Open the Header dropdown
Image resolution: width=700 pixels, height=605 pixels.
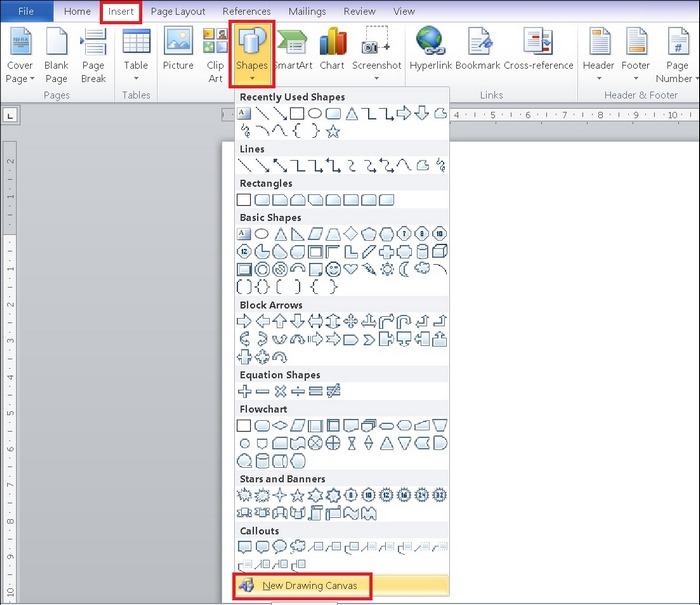(x=599, y=54)
